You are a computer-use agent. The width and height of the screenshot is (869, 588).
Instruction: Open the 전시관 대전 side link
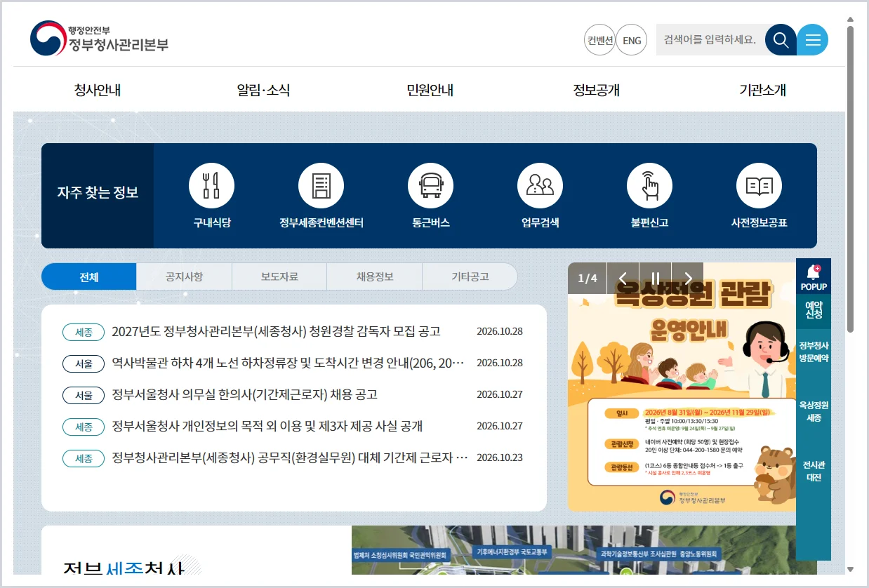click(x=814, y=471)
